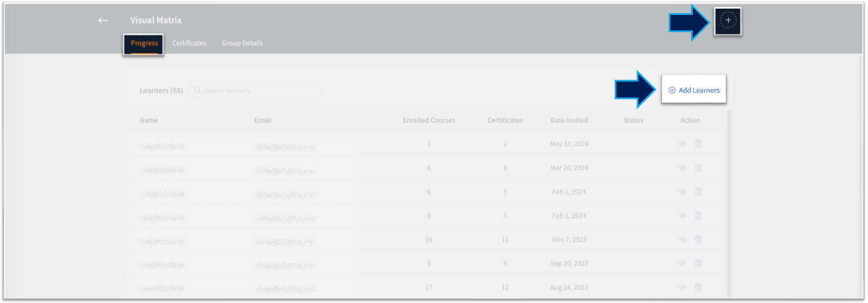Click the circular plus icon in header
This screenshot has width=868, height=303.
tap(728, 21)
